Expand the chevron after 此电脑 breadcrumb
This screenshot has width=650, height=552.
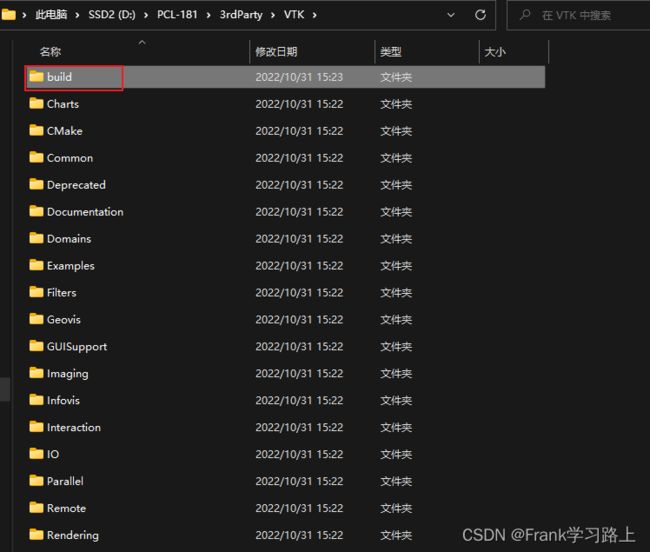(x=77, y=15)
